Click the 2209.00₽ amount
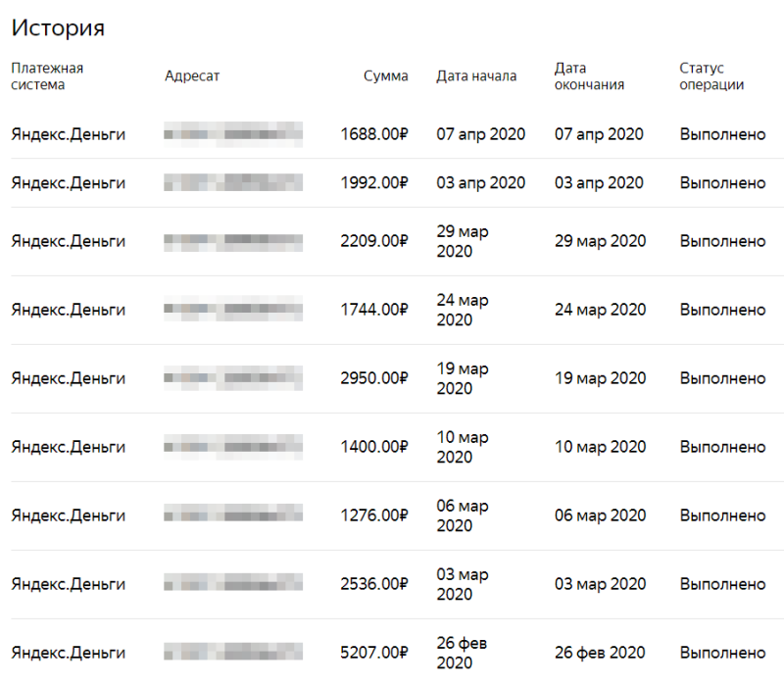This screenshot has height=686, width=784. (374, 241)
